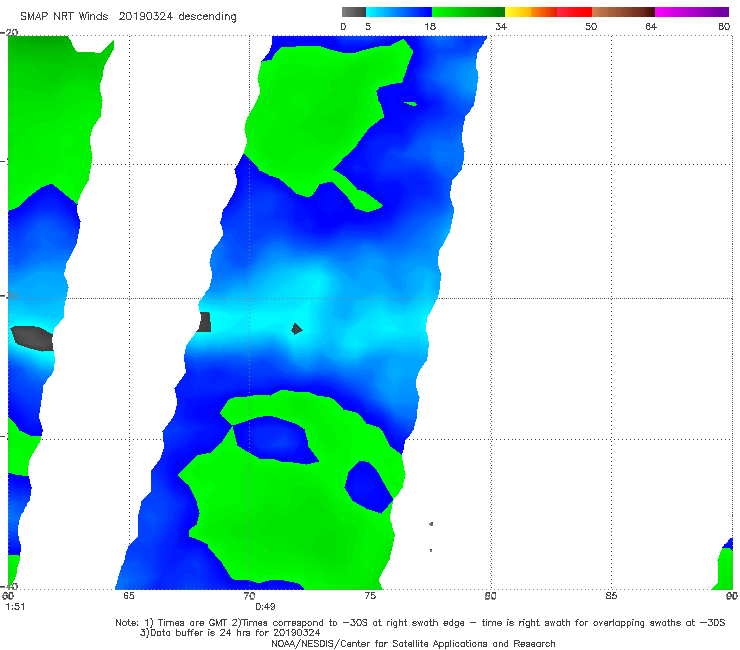The height and width of the screenshot is (650, 740).
Task: Click the color bar label '80' at the bar's end
Action: 724,27
